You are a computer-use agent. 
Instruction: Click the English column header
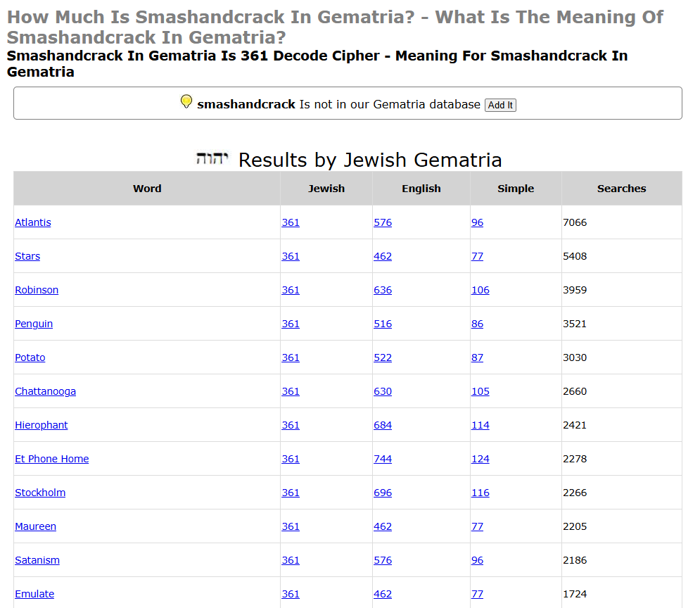(421, 189)
